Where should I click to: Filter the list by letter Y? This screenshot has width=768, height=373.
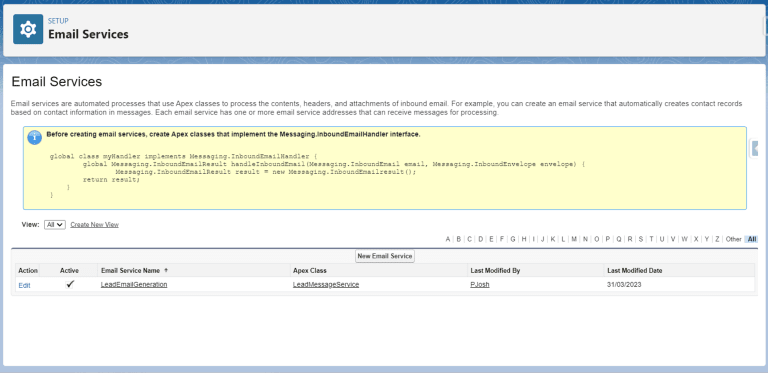pyautogui.click(x=707, y=239)
